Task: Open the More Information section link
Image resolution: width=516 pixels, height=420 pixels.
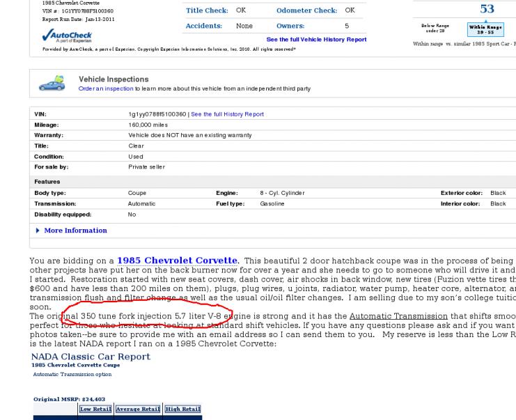Action: 75,231
